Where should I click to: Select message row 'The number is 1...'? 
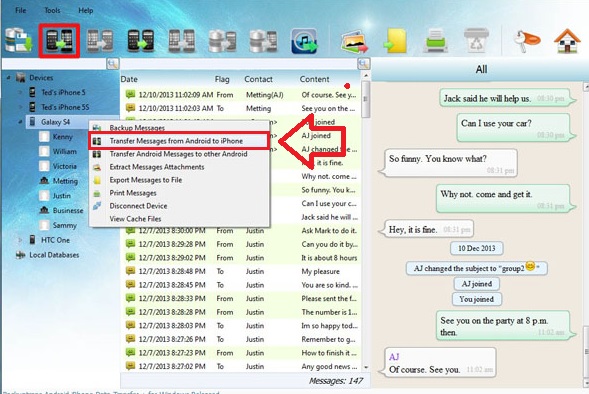point(240,312)
